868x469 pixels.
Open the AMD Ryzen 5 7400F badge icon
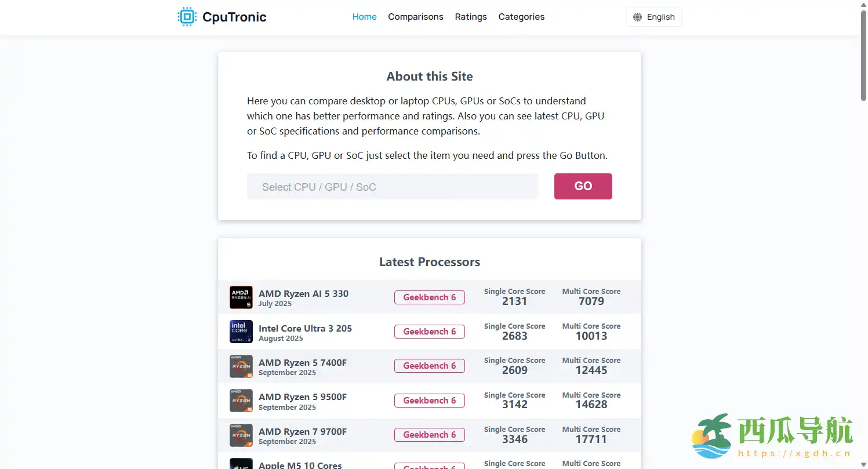(241, 366)
